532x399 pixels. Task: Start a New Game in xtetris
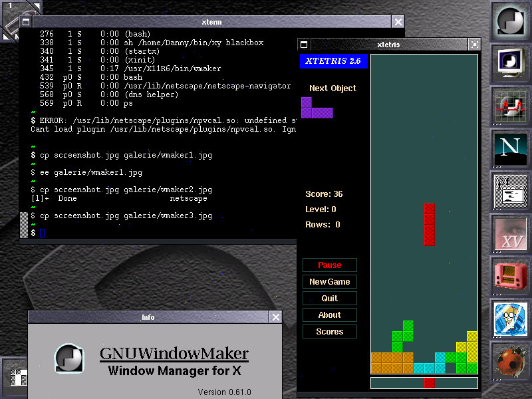pos(329,281)
